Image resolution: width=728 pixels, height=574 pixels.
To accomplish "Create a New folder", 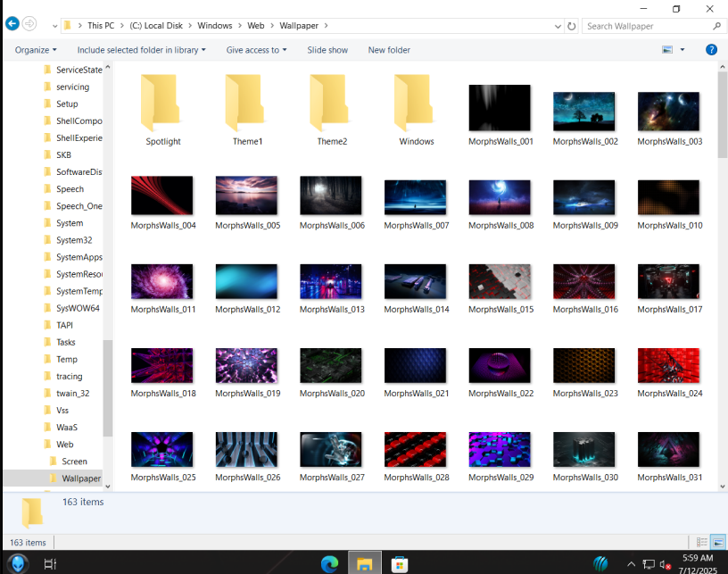I will click(x=389, y=50).
